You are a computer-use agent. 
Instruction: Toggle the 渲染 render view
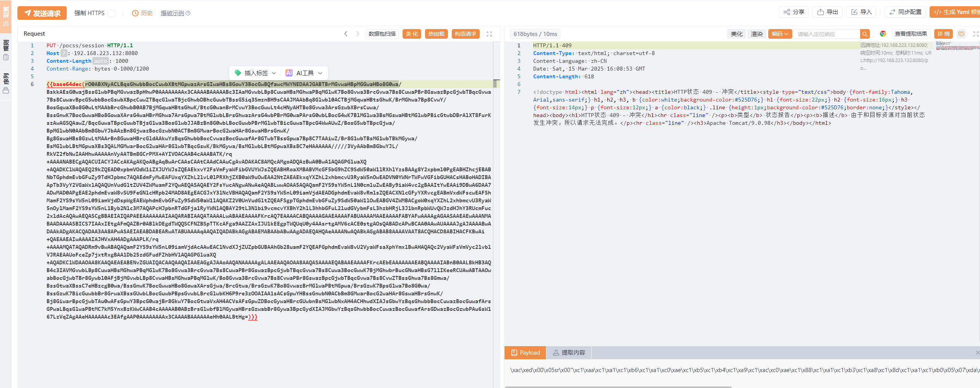point(757,34)
